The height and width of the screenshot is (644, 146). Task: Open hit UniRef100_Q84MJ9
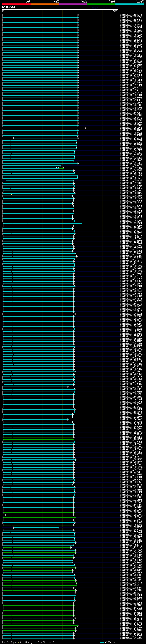tap(131, 47)
